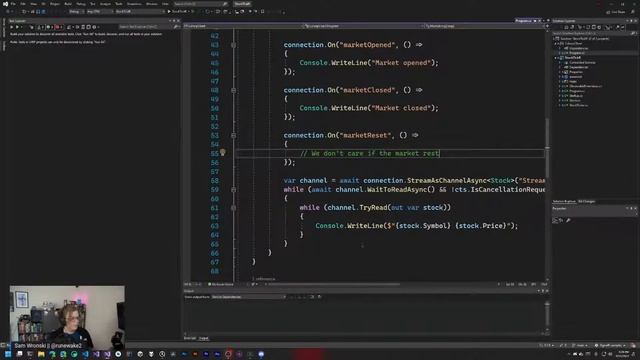
Task: Select the Startup.cs file in Solution Explorer
Action: click(x=576, y=96)
